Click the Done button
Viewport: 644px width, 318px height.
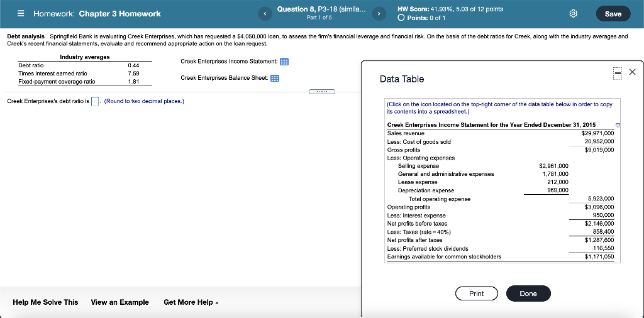528,293
